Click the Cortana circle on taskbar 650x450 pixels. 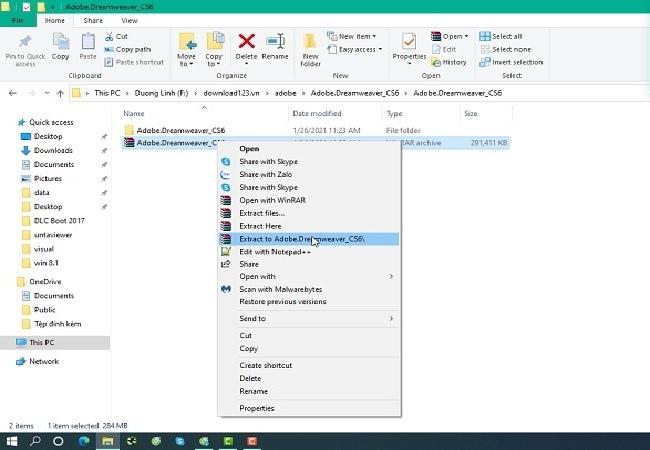tap(58, 441)
